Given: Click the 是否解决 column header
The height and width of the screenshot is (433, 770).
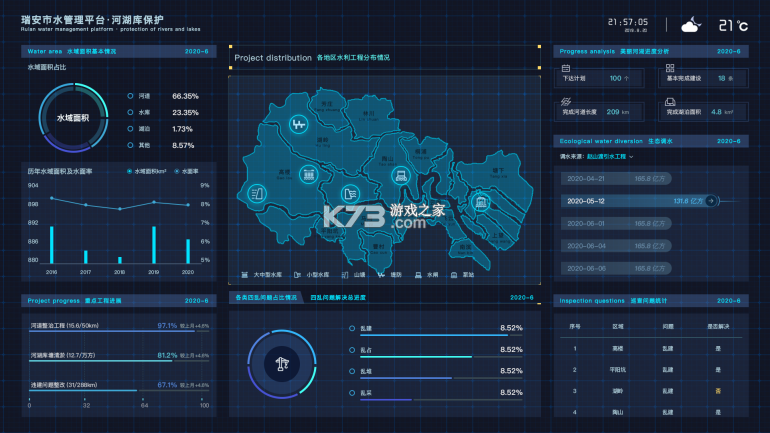Looking at the screenshot, I should tap(718, 326).
